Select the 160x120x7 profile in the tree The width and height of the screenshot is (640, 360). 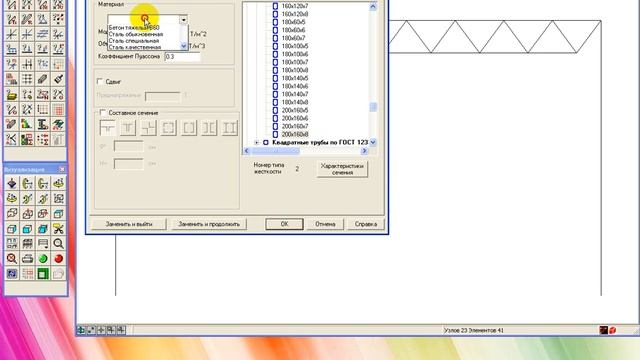295,6
